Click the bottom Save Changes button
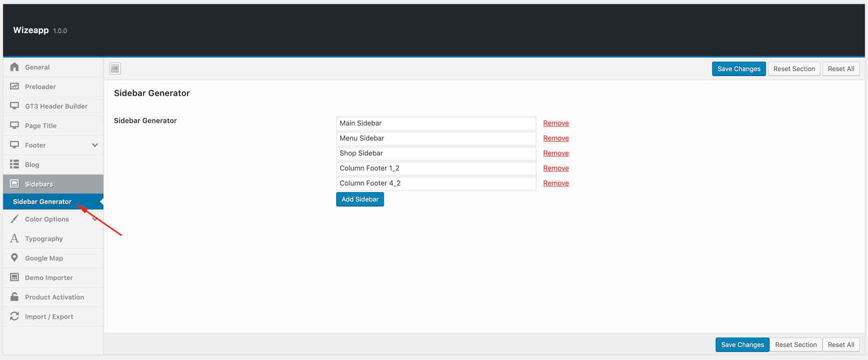Viewport: 868px width, 360px height. pos(742,344)
